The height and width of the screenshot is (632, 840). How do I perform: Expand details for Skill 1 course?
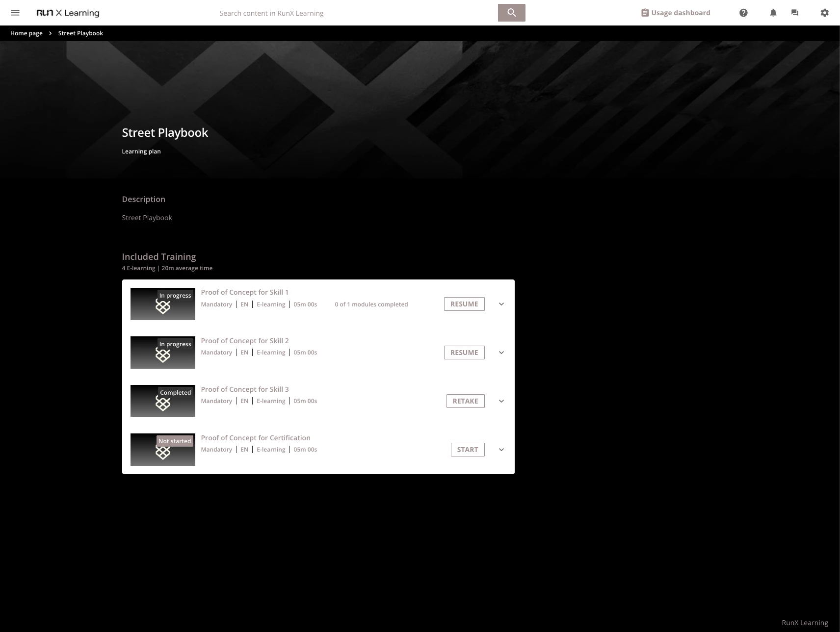click(501, 304)
